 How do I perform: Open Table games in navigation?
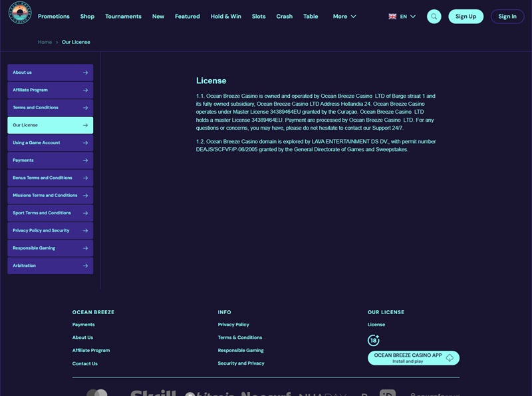(311, 16)
